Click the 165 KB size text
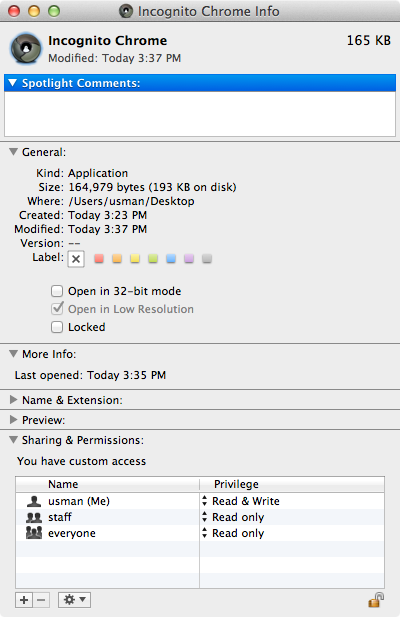Image resolution: width=400 pixels, height=617 pixels. pyautogui.click(x=369, y=41)
